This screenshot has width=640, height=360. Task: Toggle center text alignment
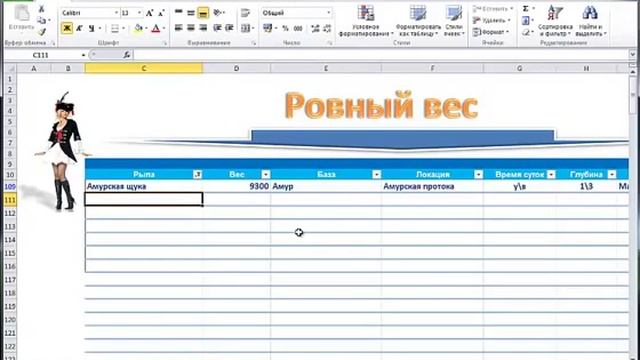(x=191, y=28)
